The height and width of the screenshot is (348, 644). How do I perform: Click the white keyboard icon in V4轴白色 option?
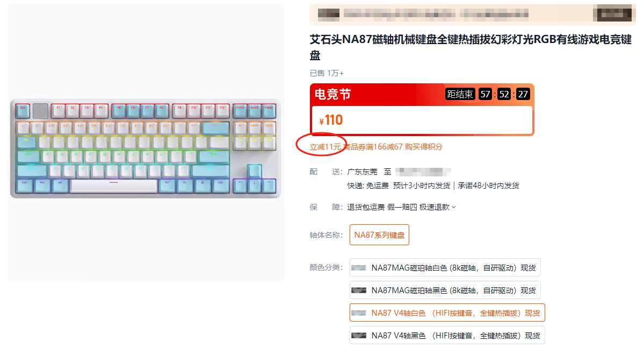point(359,313)
